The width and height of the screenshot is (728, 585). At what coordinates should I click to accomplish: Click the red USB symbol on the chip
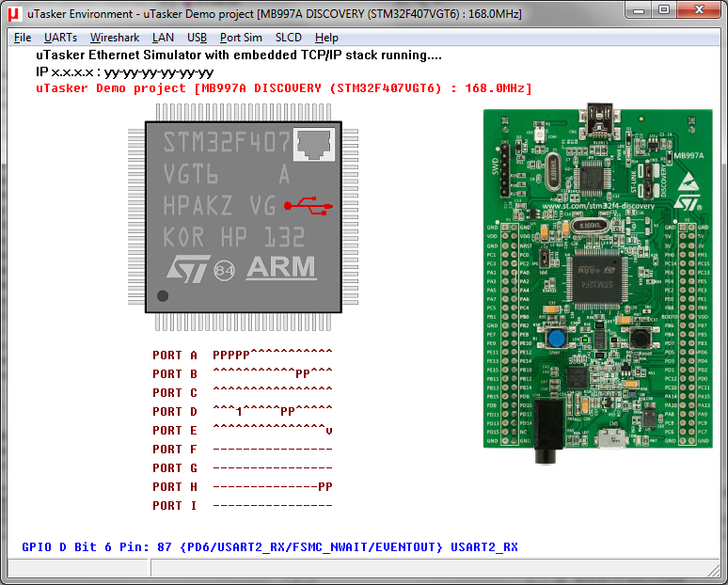tap(311, 205)
